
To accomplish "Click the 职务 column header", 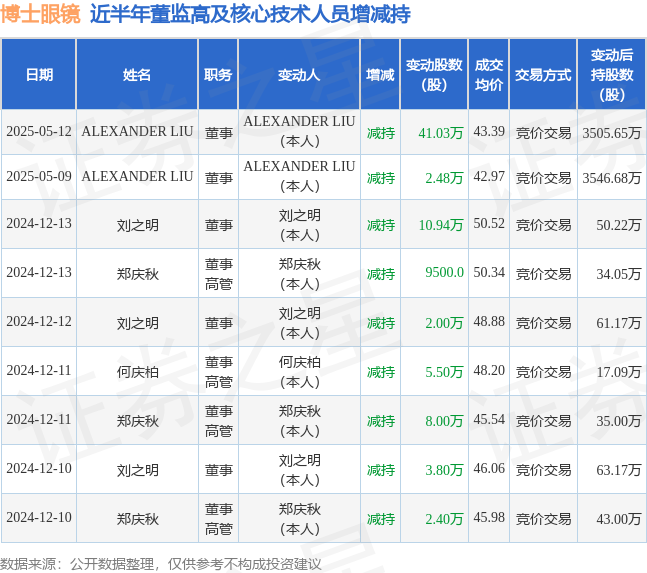I will 218,75.
